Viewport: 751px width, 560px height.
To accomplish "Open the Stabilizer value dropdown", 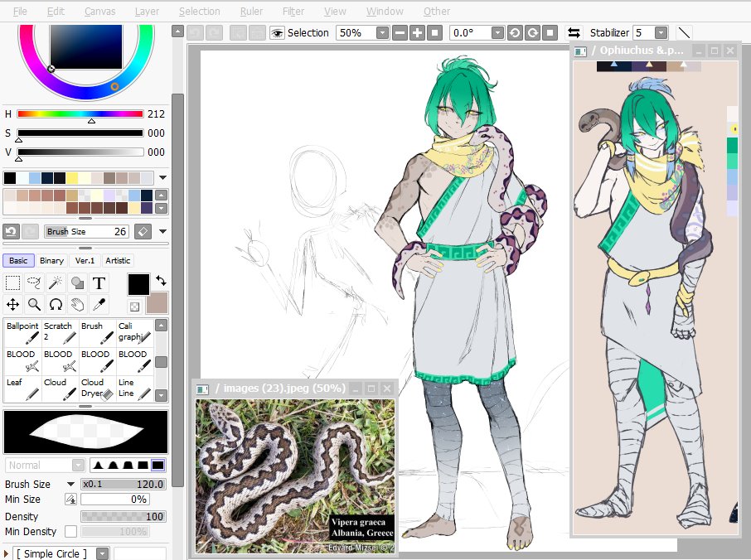I will tap(661, 33).
